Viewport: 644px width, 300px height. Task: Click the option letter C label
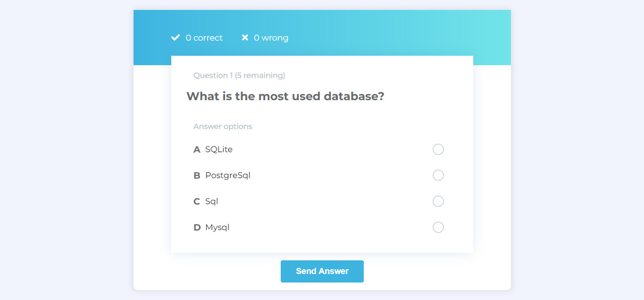pyautogui.click(x=196, y=201)
